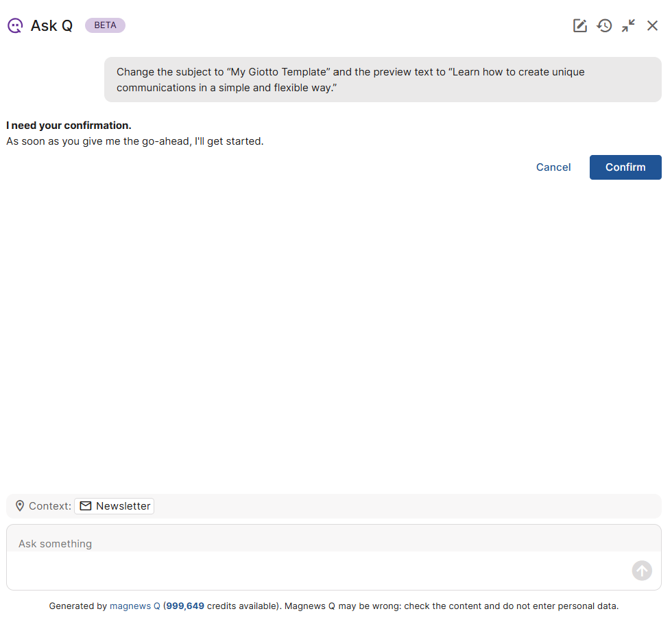This screenshot has width=672, height=631.
Task: Click the Ask Q title text
Action: (x=51, y=26)
